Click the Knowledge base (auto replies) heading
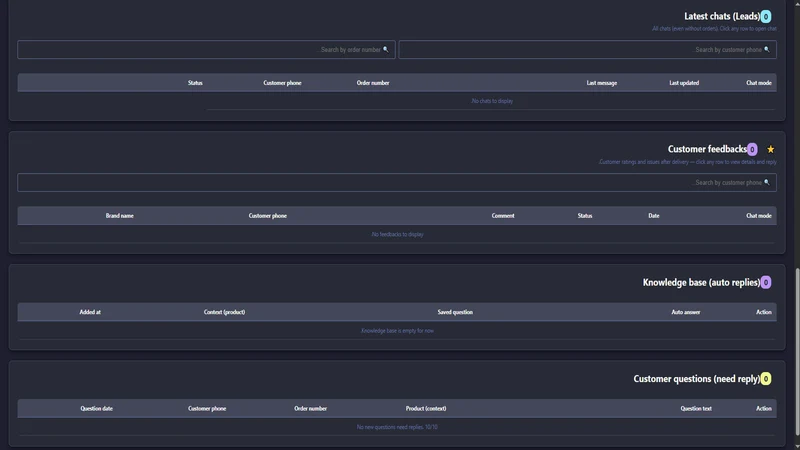This screenshot has height=450, width=800. (x=702, y=282)
